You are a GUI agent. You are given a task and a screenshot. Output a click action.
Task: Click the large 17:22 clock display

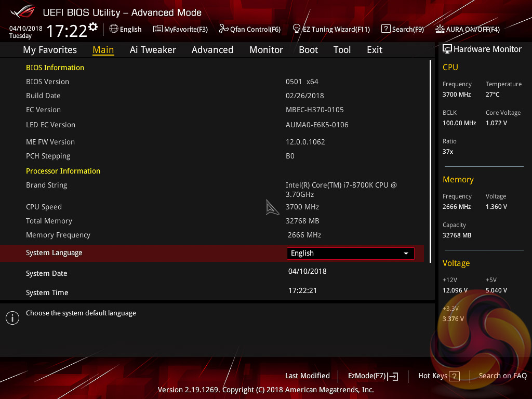pos(67,31)
